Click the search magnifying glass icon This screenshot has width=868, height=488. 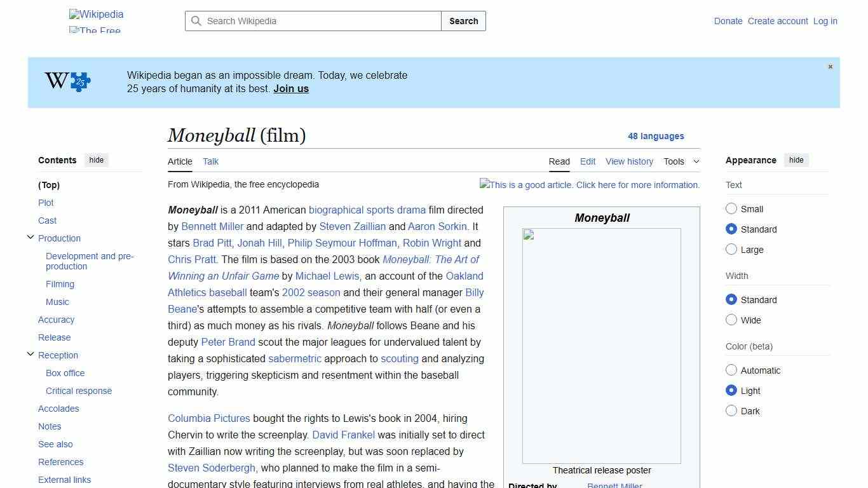196,21
